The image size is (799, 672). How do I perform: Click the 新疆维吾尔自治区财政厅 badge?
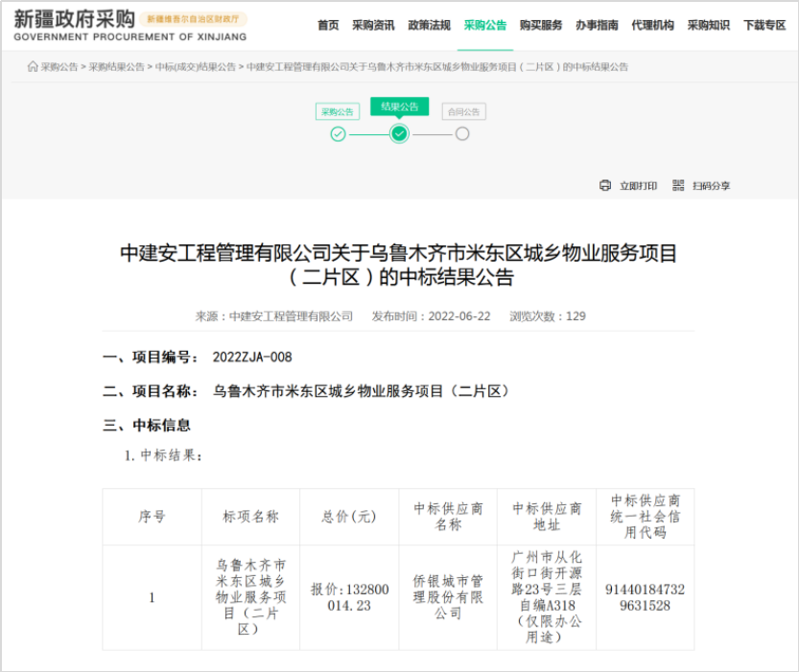193,19
